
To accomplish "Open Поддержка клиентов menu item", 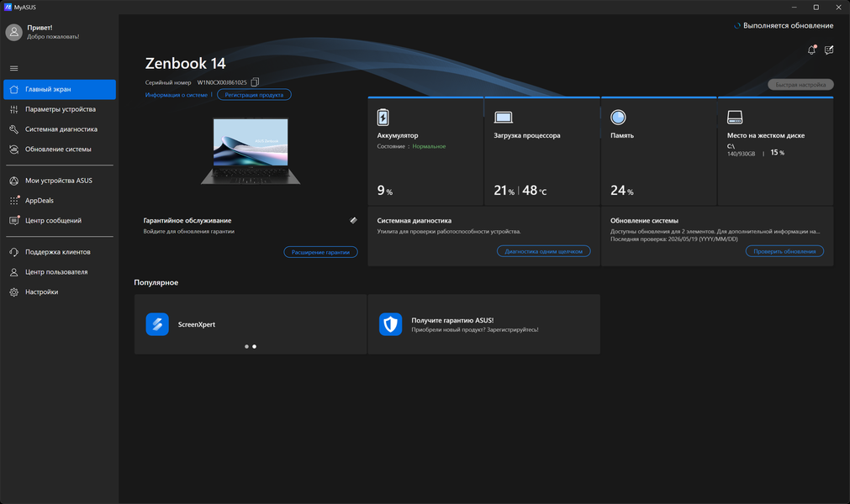I will [60, 252].
